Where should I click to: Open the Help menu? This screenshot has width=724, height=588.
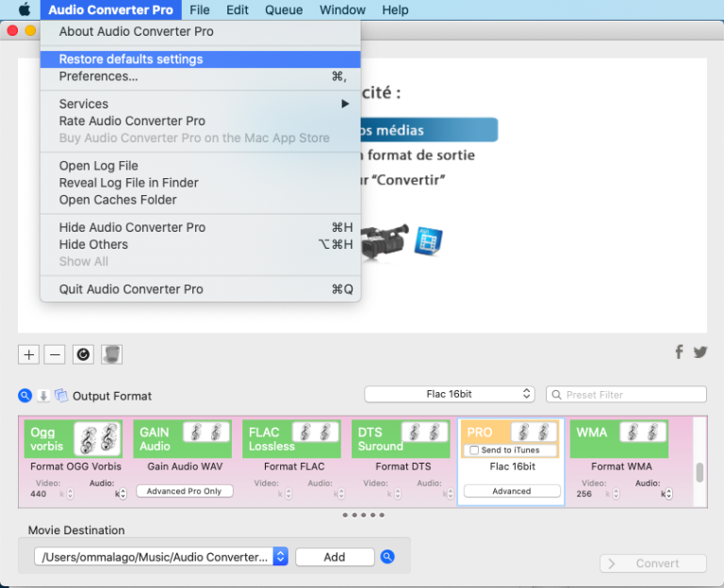click(395, 9)
